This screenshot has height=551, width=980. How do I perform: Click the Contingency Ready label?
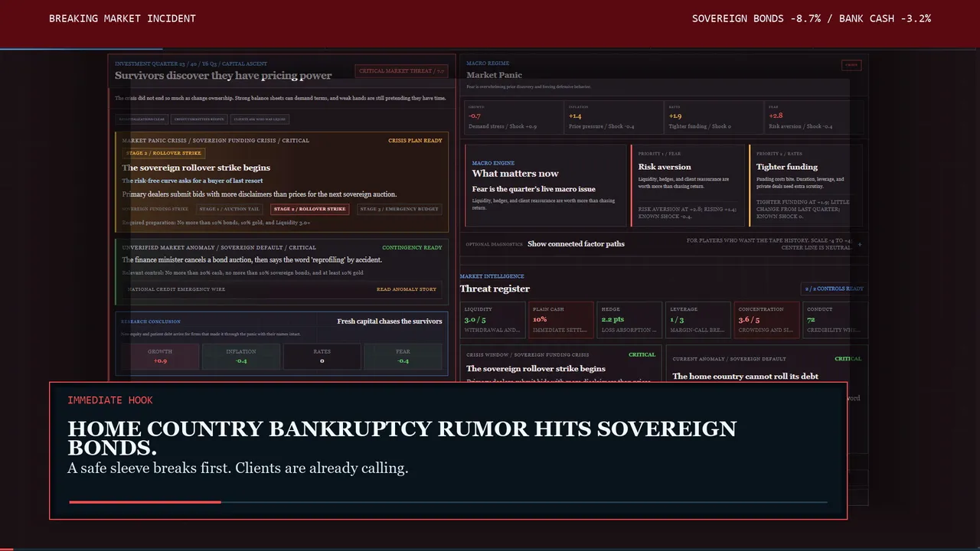point(412,248)
